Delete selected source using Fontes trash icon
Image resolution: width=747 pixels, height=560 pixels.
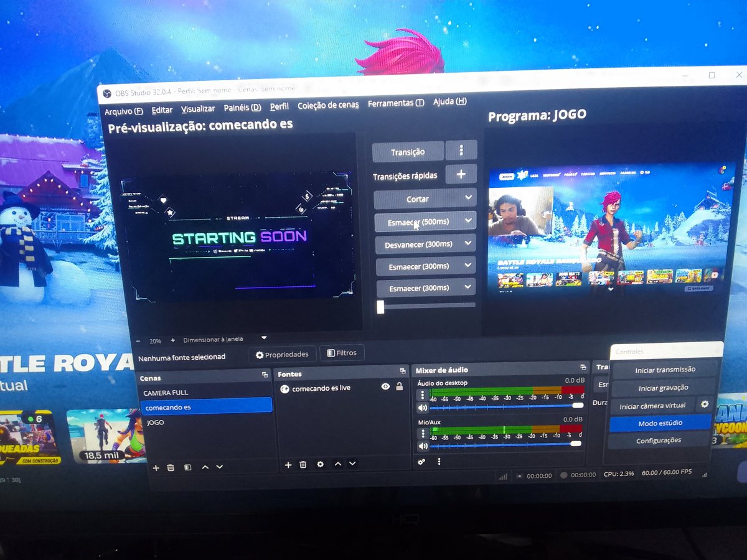(x=303, y=465)
